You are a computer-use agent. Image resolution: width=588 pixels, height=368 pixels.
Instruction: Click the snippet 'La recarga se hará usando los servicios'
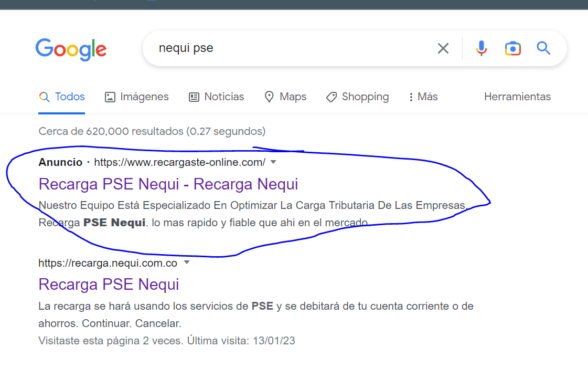pyautogui.click(x=256, y=314)
